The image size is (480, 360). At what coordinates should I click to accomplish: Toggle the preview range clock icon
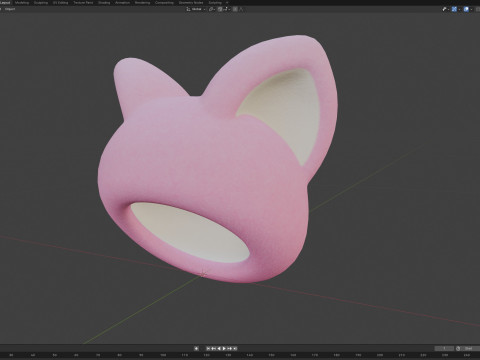(458, 348)
